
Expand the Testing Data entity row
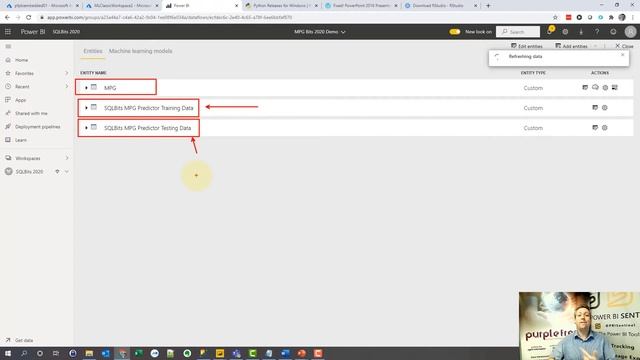(x=86, y=128)
